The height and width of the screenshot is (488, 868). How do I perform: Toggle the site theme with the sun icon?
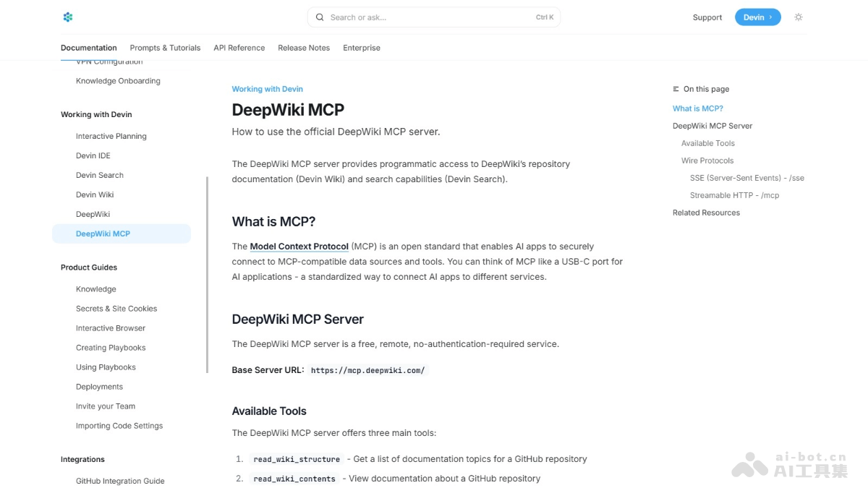[x=799, y=17]
